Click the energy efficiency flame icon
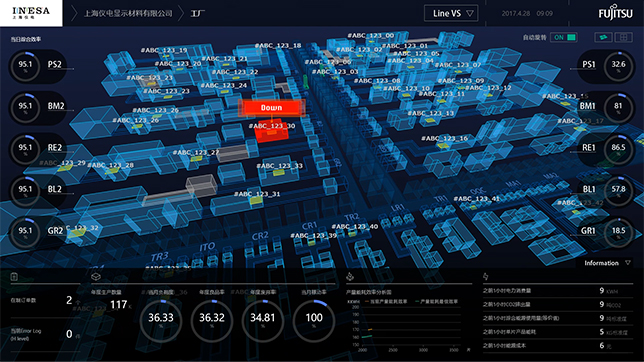 coord(350,277)
